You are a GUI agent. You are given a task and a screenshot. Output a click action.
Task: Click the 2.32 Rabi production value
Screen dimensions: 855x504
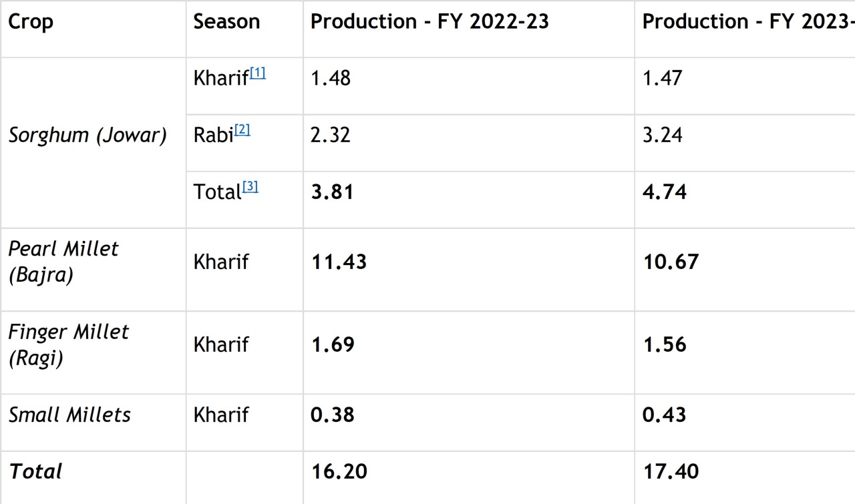[330, 135]
